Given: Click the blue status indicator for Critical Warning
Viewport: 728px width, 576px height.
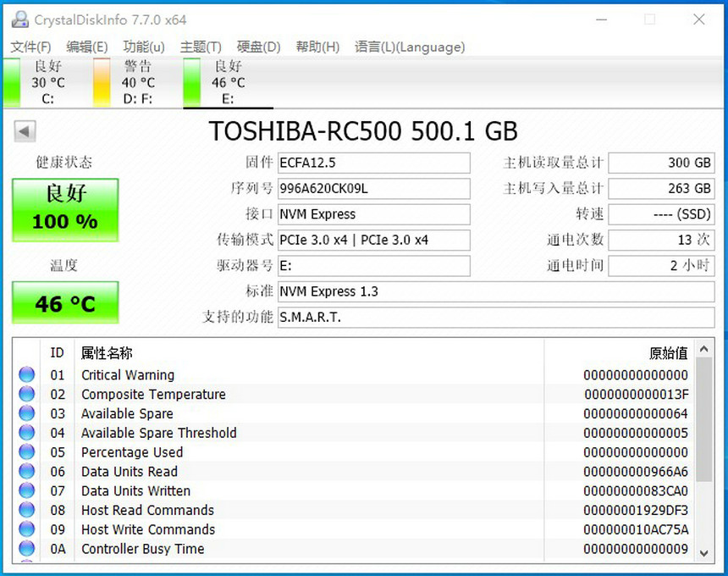Looking at the screenshot, I should (25, 374).
